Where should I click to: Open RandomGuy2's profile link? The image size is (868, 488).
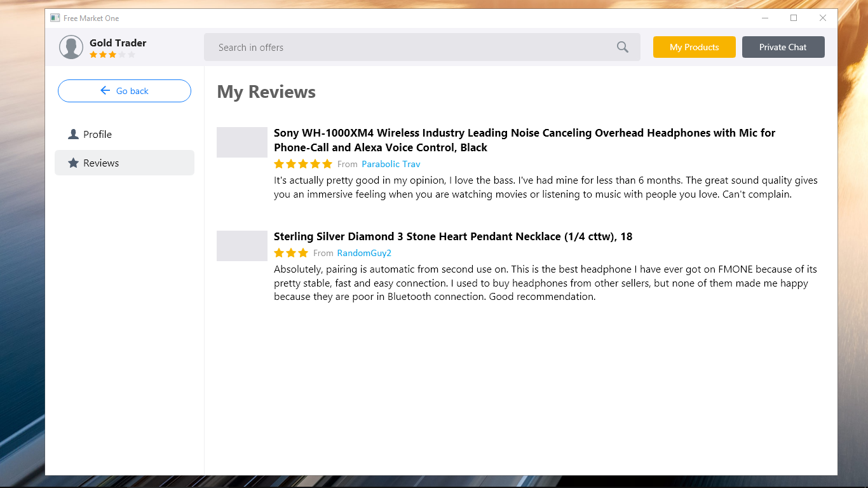[x=364, y=253]
